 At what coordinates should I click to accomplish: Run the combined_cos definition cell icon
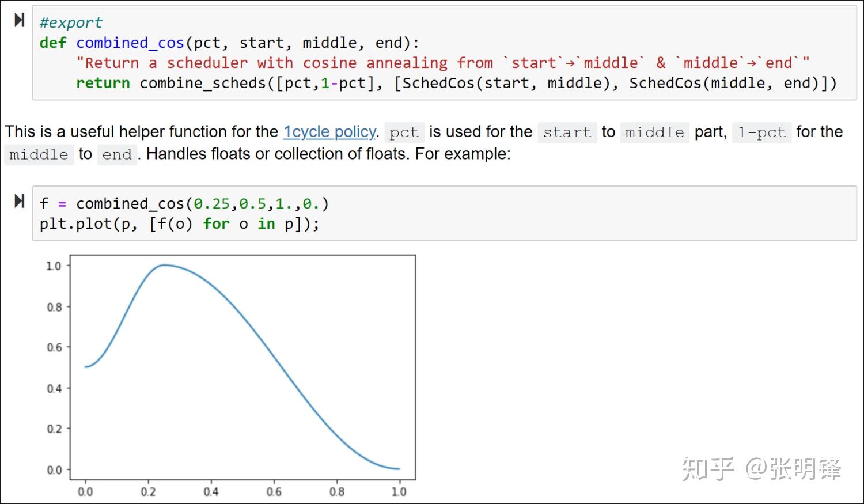[x=20, y=20]
